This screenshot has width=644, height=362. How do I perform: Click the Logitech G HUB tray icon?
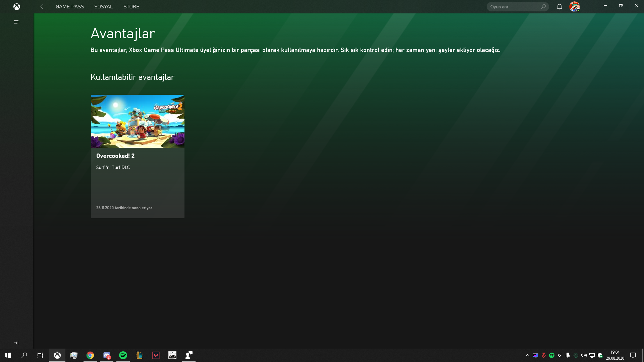560,355
